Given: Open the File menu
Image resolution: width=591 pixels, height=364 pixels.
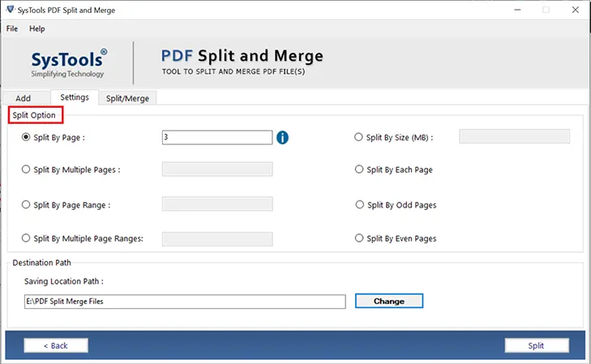Looking at the screenshot, I should point(12,28).
